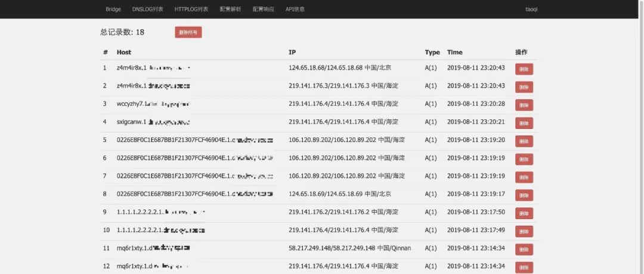Screen dimensions: 644x274
Task: Select time 2019-08-11 23:17:49
Action: coord(476,230)
